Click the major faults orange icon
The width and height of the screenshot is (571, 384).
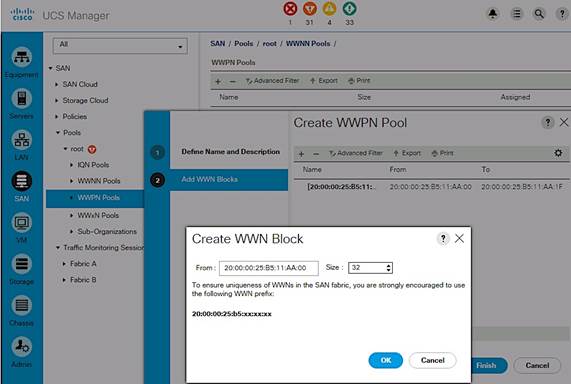click(x=310, y=9)
